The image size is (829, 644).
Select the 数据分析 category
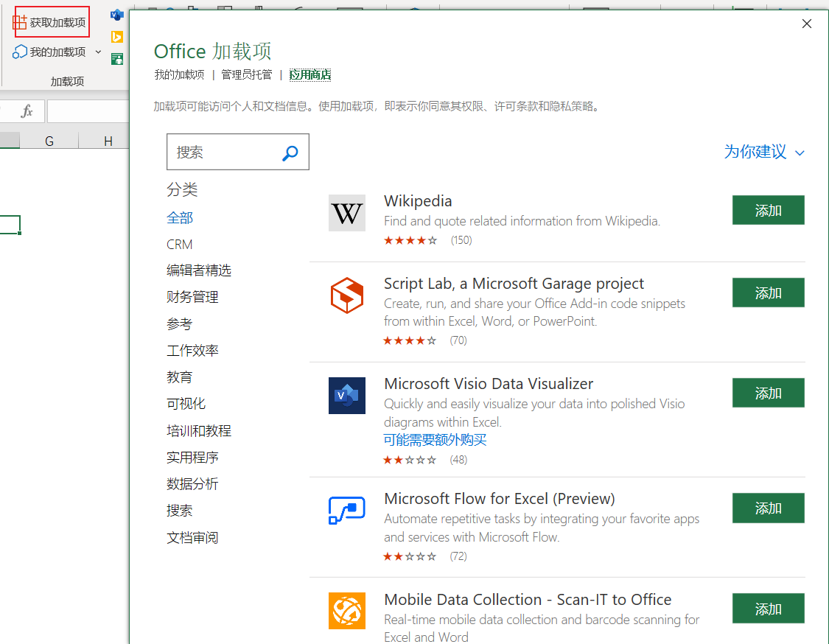point(192,484)
